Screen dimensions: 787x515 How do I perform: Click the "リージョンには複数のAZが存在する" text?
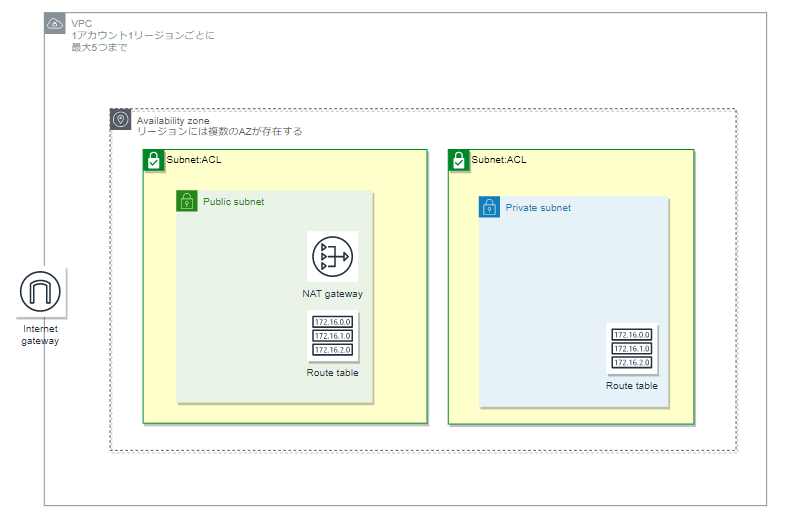(x=219, y=132)
